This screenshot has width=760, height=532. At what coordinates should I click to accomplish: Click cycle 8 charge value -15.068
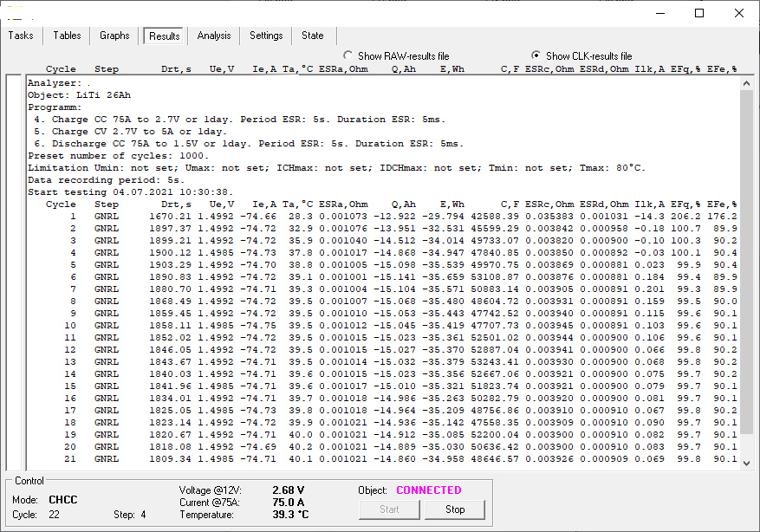click(x=394, y=302)
